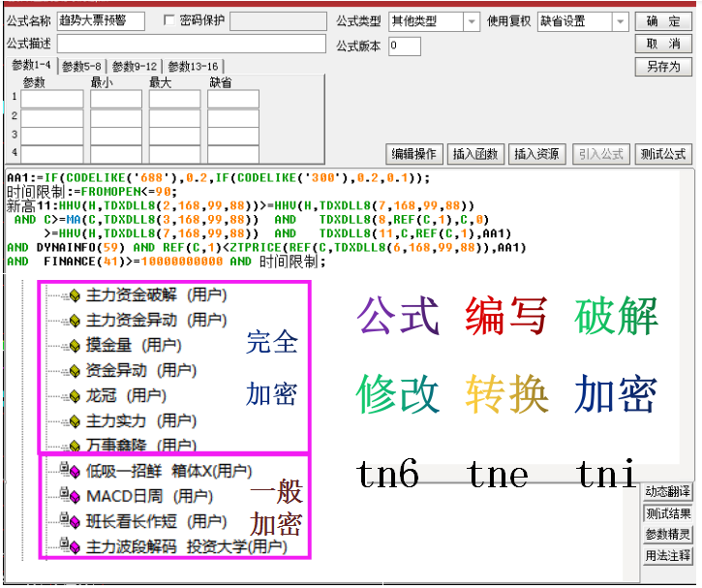Click the 另存为 button
702x588 pixels.
(663, 67)
